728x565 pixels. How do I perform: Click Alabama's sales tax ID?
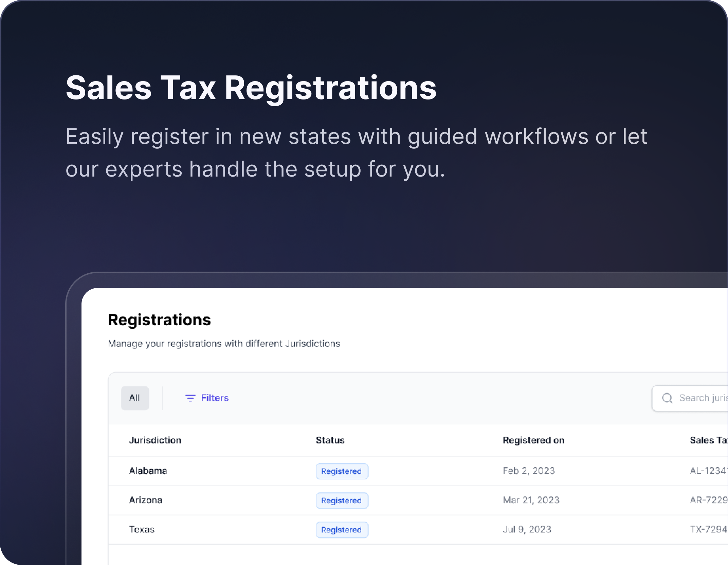[709, 471]
